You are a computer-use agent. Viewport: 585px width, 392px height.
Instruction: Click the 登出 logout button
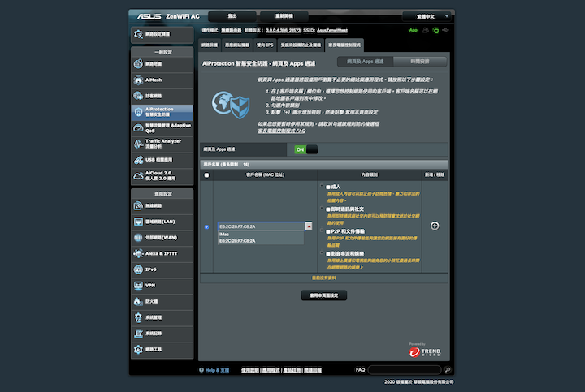click(x=232, y=16)
